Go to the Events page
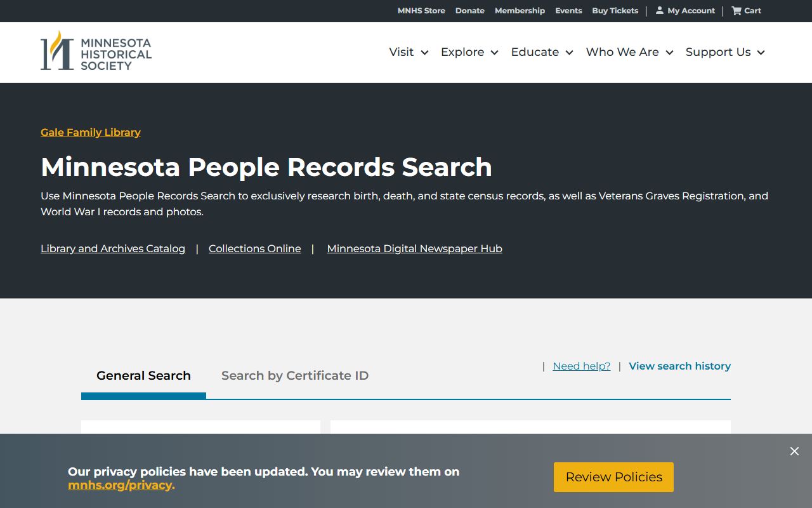 point(568,11)
